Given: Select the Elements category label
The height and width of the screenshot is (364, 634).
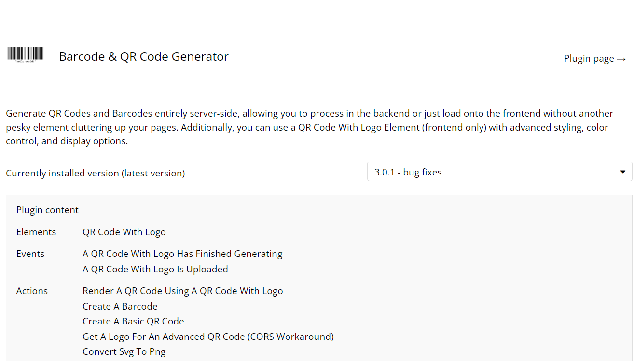Looking at the screenshot, I should click(36, 232).
